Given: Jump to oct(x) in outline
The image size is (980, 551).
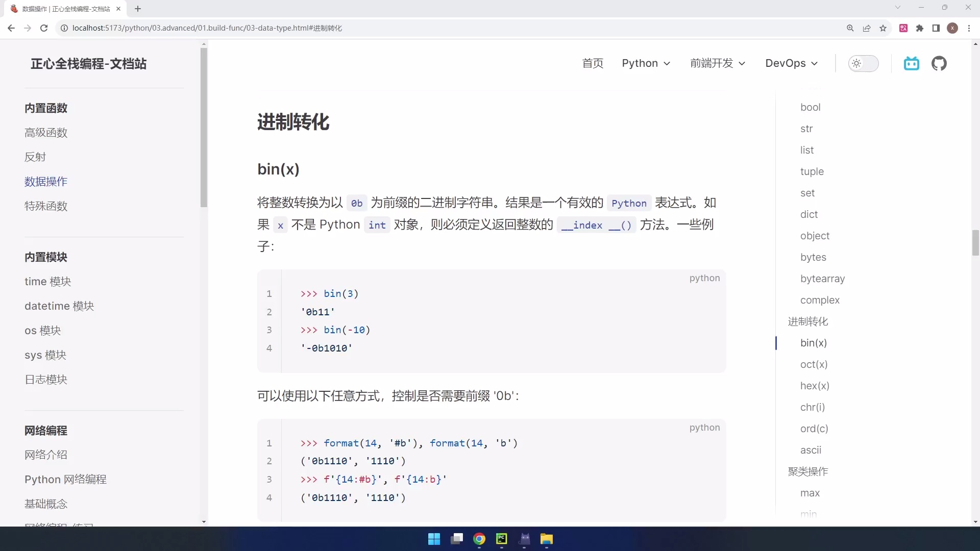Looking at the screenshot, I should coord(814,364).
